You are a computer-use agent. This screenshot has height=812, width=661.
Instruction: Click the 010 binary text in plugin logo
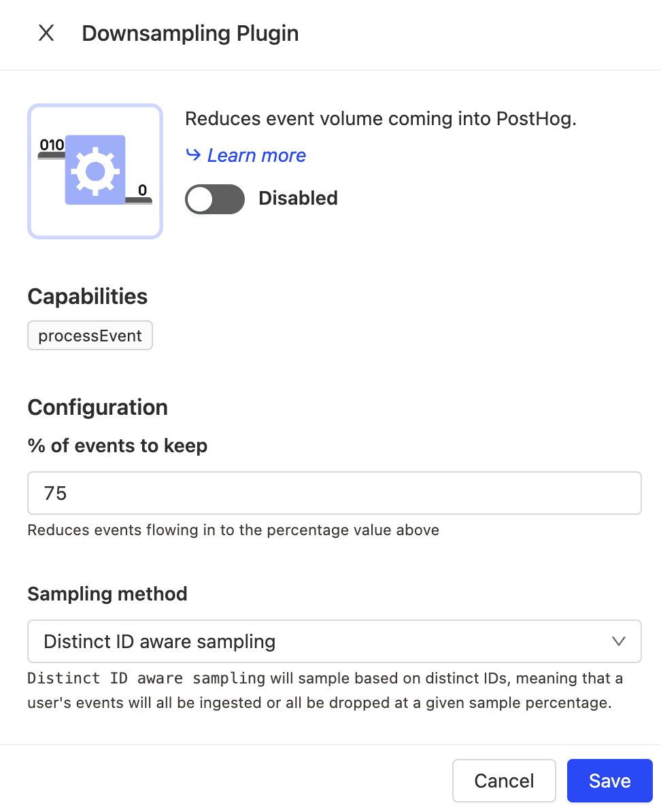[52, 145]
